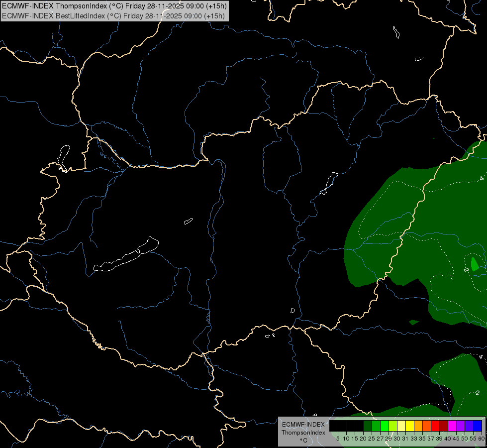The width and height of the screenshot is (487, 448).
Task: Select the yellow 31–33 legend swatch
Action: point(410,426)
